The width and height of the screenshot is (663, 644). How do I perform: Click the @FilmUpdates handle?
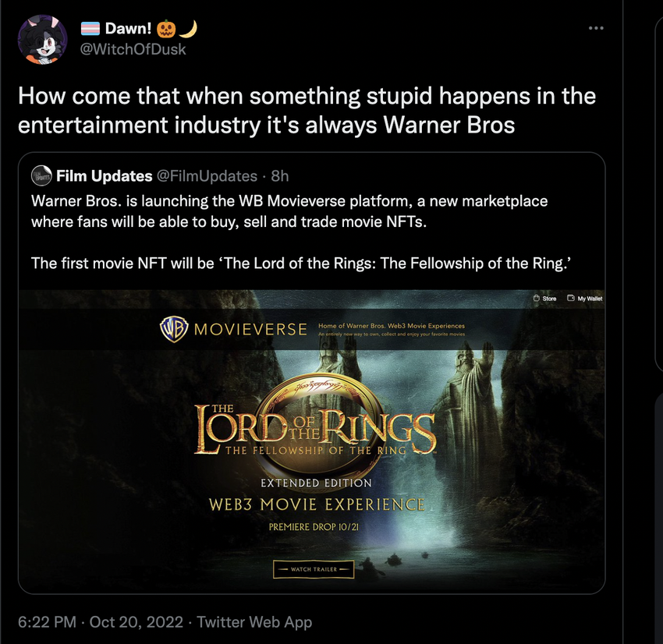207,175
